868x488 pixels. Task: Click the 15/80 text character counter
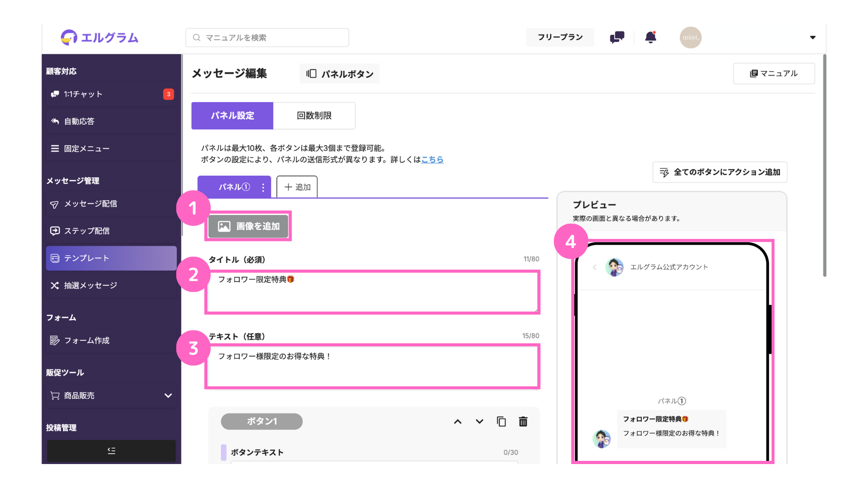point(531,336)
